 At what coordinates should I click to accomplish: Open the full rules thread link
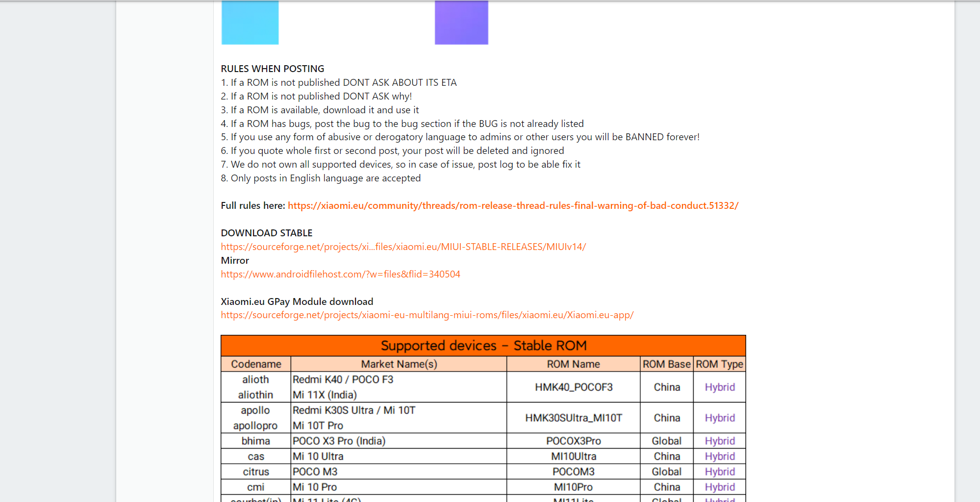tap(513, 205)
